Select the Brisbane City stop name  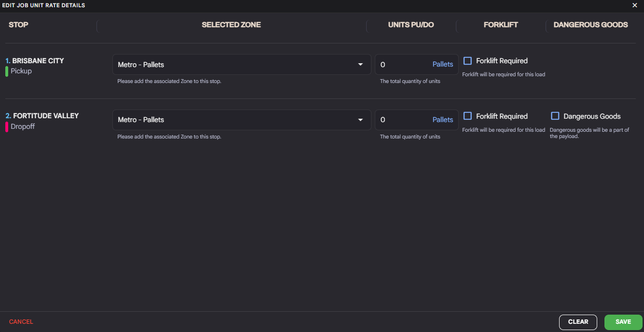(x=38, y=61)
